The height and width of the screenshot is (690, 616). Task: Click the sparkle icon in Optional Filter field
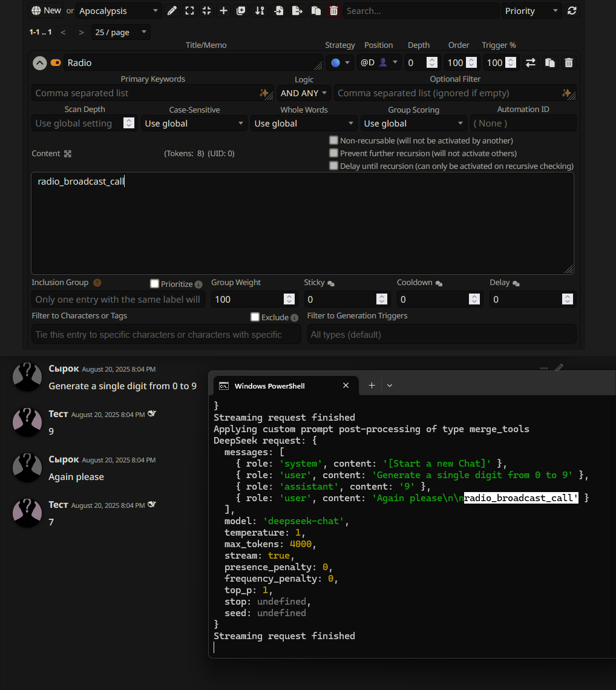(x=566, y=93)
